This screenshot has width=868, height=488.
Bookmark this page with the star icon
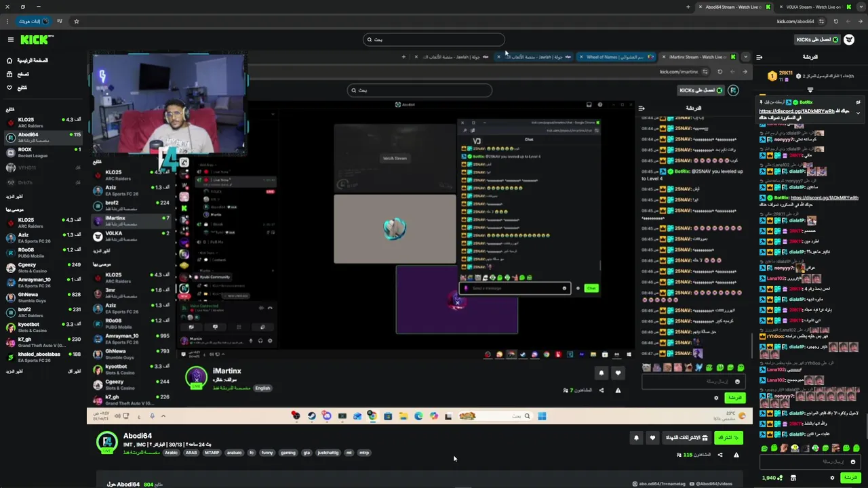tap(77, 21)
